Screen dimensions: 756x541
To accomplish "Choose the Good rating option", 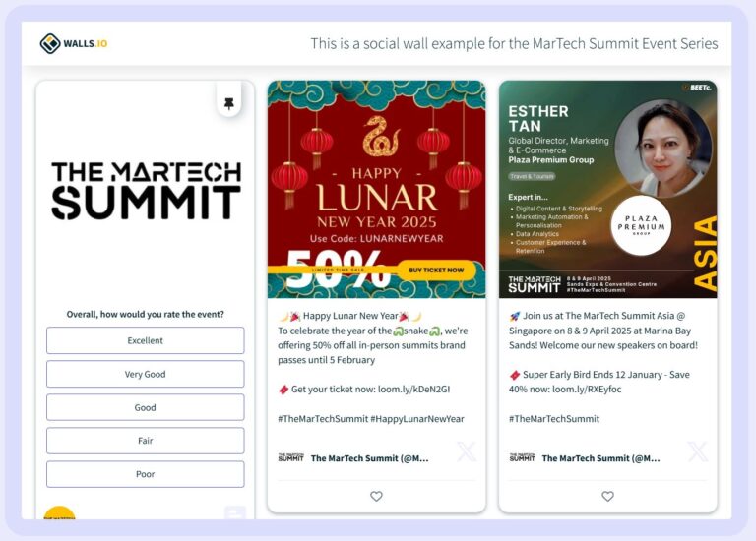I will [145, 407].
